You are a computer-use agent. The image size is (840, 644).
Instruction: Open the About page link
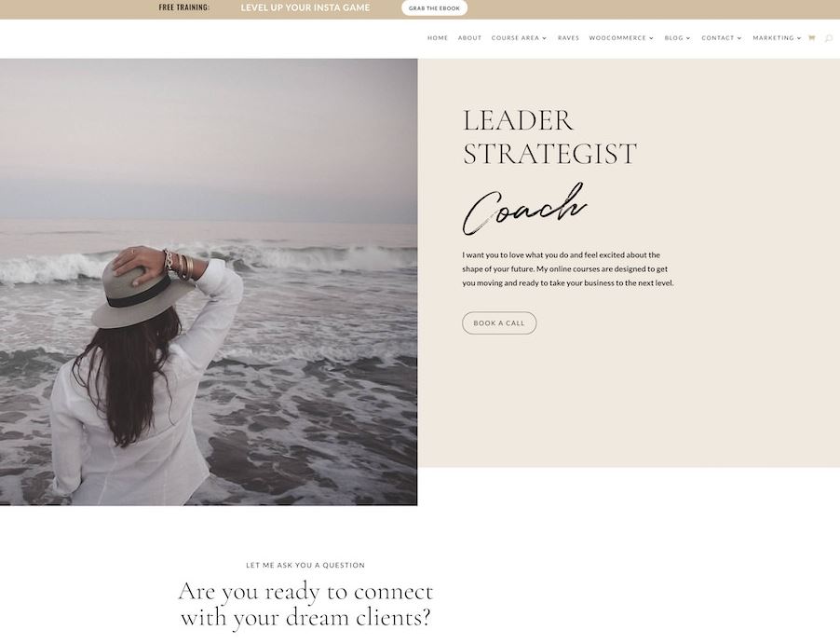pyautogui.click(x=469, y=38)
